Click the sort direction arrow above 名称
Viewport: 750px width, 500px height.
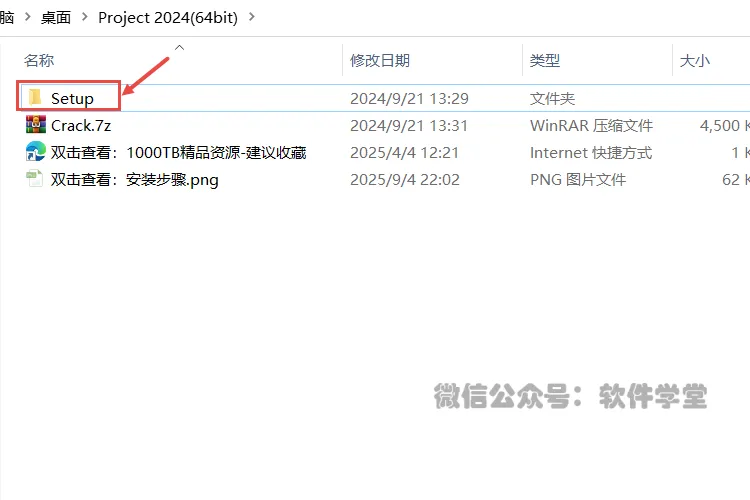click(179, 47)
